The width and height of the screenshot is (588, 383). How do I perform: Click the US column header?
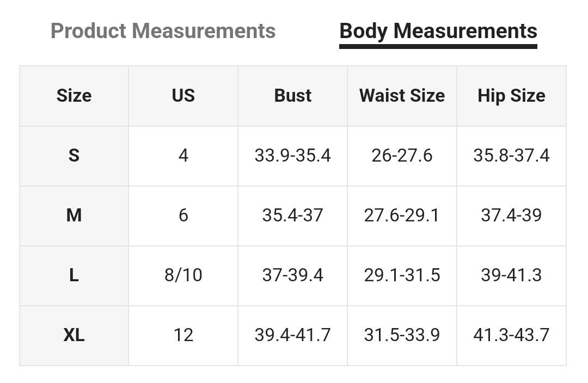coord(183,96)
